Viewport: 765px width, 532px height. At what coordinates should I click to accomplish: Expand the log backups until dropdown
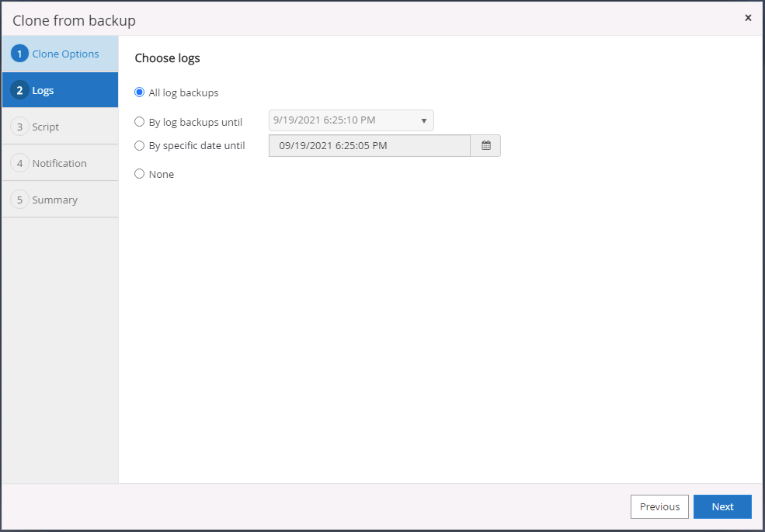pos(350,121)
